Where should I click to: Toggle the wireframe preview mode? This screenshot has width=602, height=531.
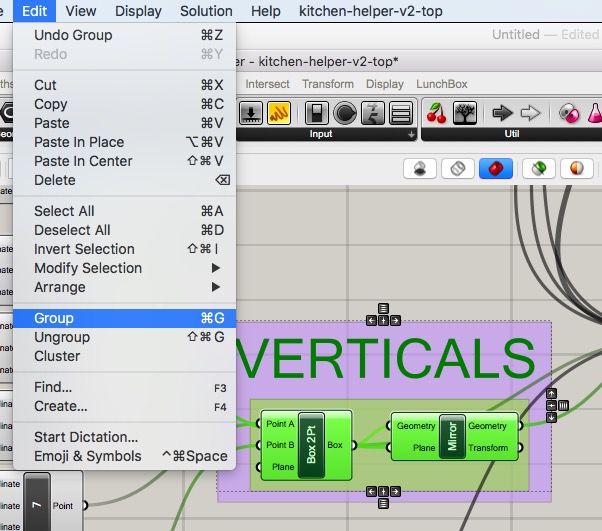pyautogui.click(x=458, y=169)
